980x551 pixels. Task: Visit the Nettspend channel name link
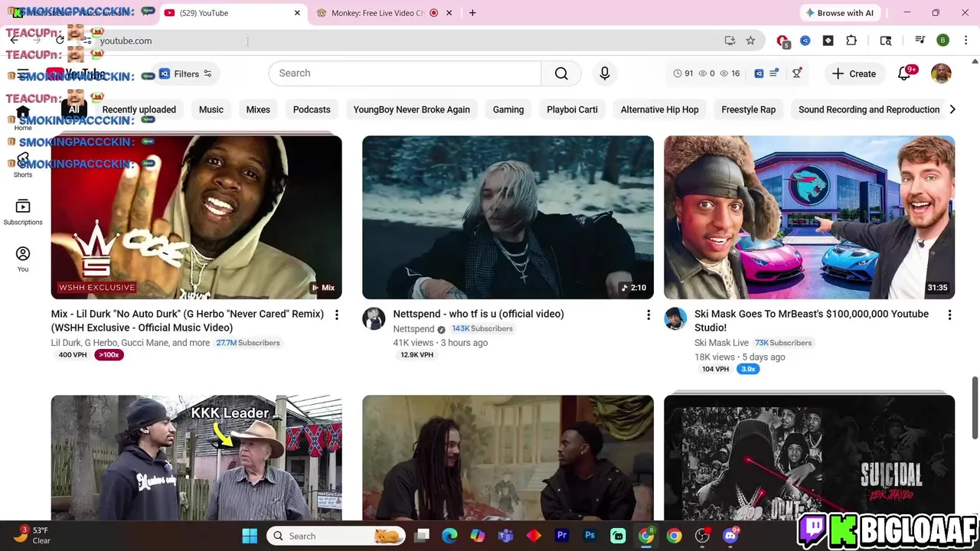point(413,329)
